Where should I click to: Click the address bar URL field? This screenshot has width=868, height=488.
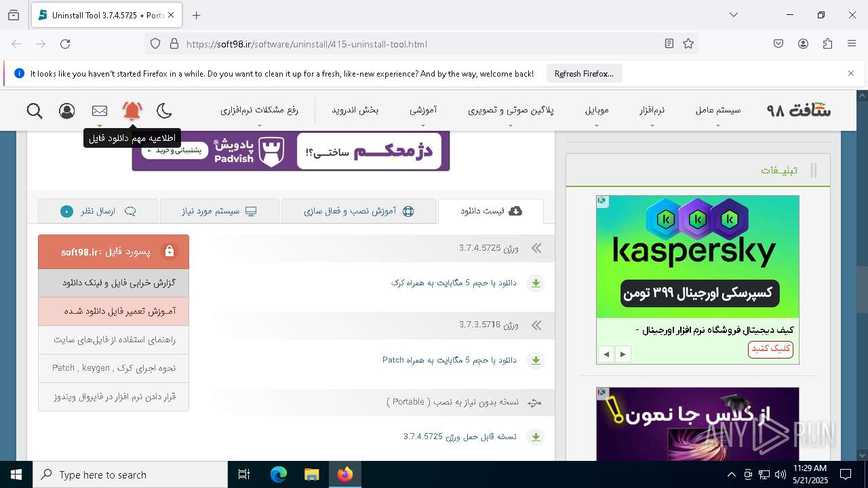click(x=420, y=44)
